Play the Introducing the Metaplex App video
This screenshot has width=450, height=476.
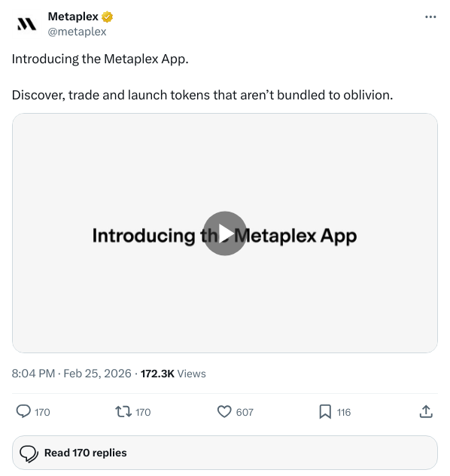click(224, 233)
